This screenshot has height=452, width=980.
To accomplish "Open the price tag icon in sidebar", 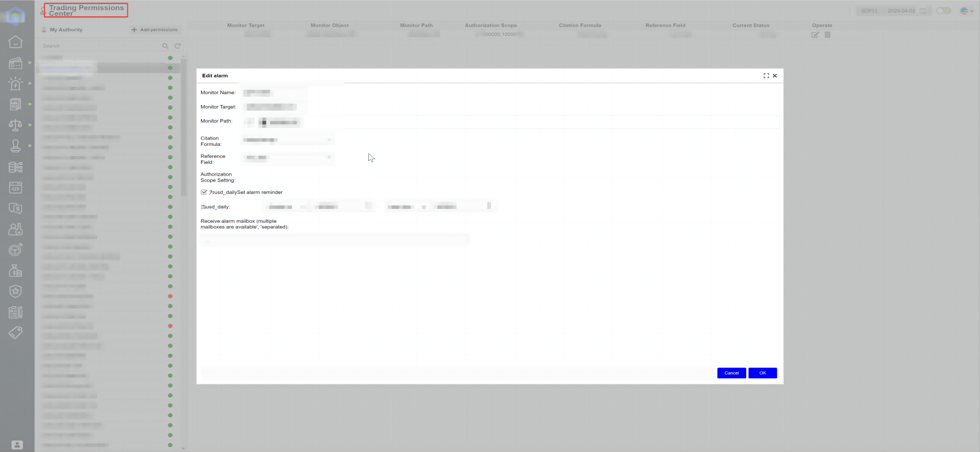I will tap(16, 333).
